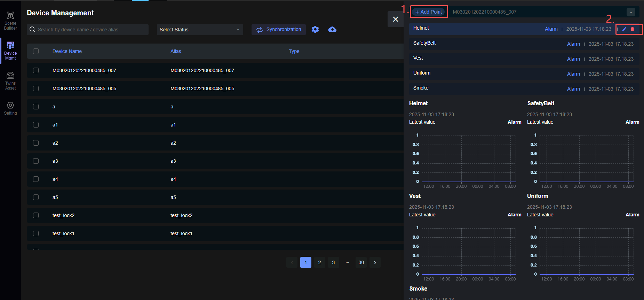644x300 pixels.
Task: Close the device detail panel with X
Action: (396, 19)
